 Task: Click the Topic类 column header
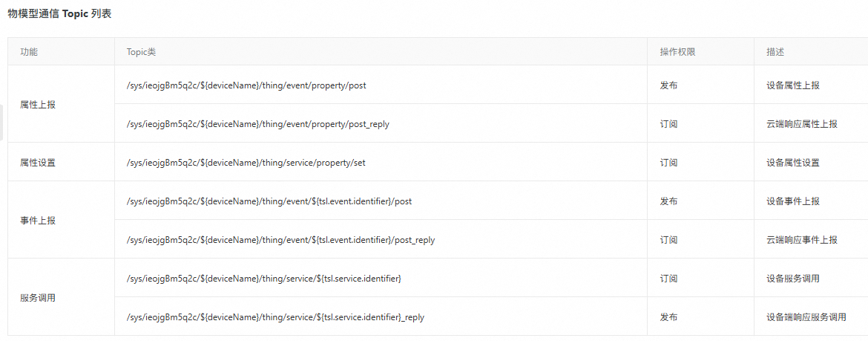141,52
